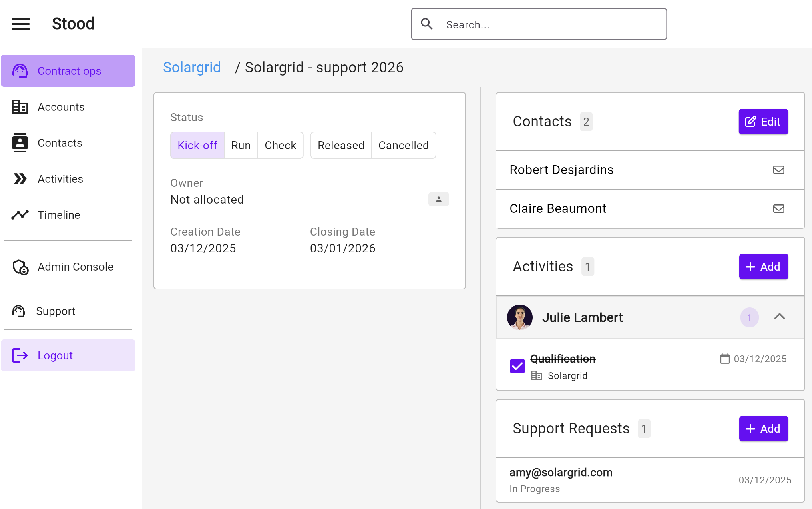Uncheck the Qualification activity checkbox
Image resolution: width=812 pixels, height=509 pixels.
click(517, 366)
